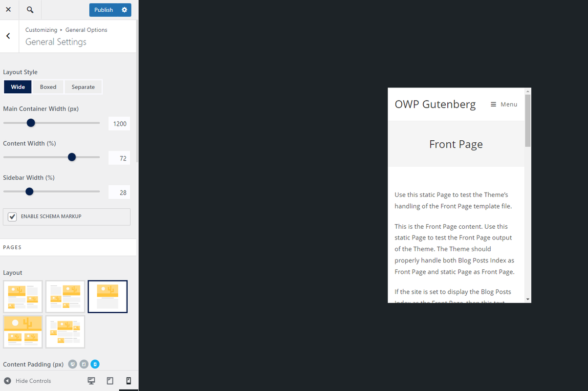588x391 pixels.
Task: Adjust the Content Width slider
Action: pos(72,157)
